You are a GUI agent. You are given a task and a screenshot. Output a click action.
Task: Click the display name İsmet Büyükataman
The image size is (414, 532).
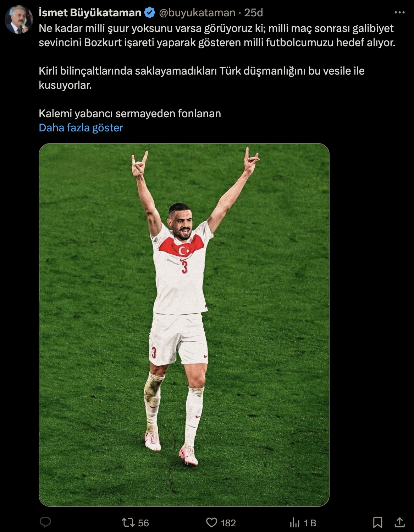click(90, 13)
